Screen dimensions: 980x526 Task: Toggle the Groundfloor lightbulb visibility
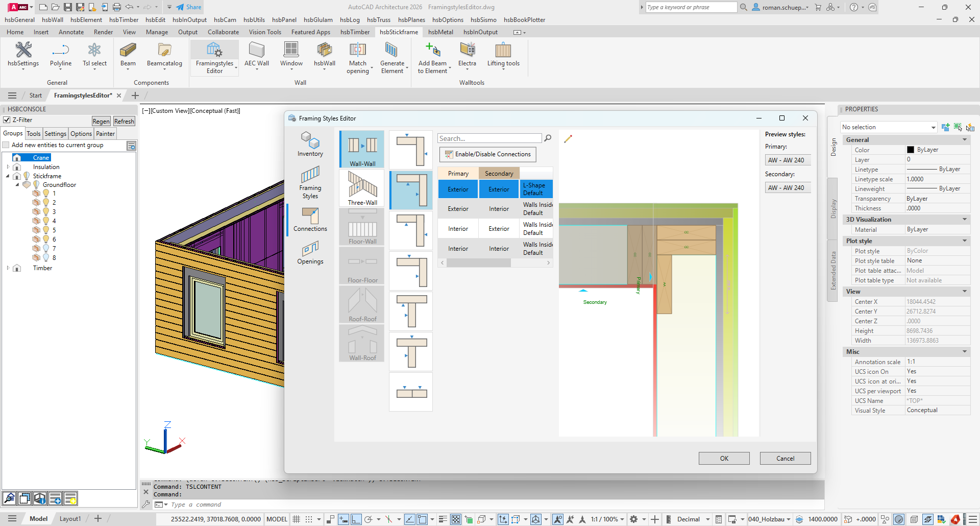[x=36, y=184]
